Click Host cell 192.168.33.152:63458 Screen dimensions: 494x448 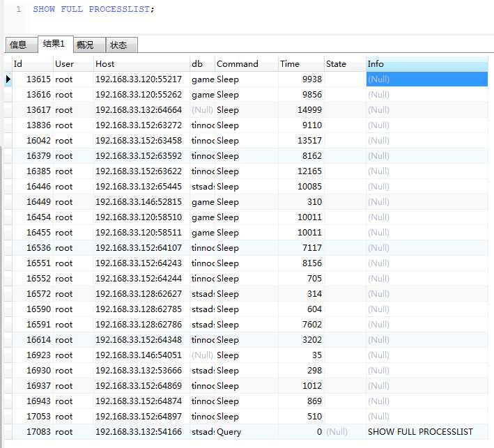[x=141, y=141]
